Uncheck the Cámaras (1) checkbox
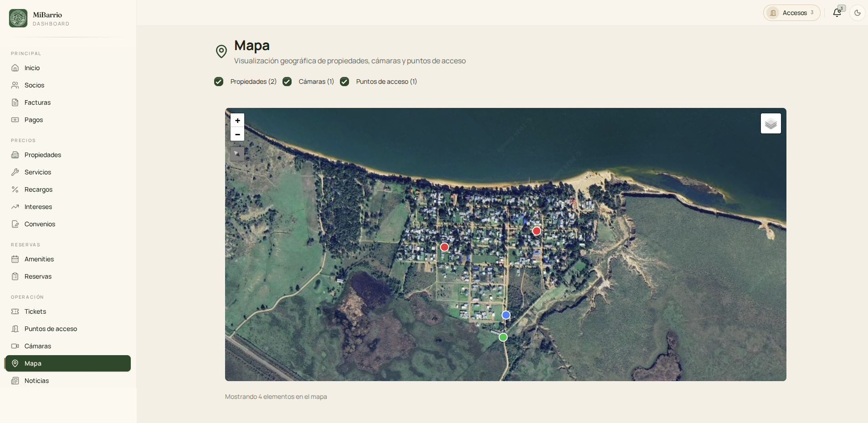Screen dimensions: 868x423 tap(287, 82)
